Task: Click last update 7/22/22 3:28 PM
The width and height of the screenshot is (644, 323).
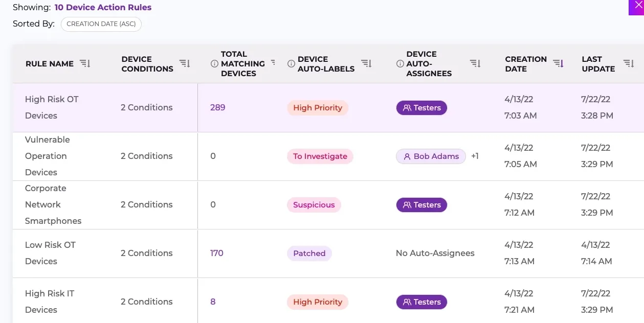Action: pyautogui.click(x=597, y=107)
